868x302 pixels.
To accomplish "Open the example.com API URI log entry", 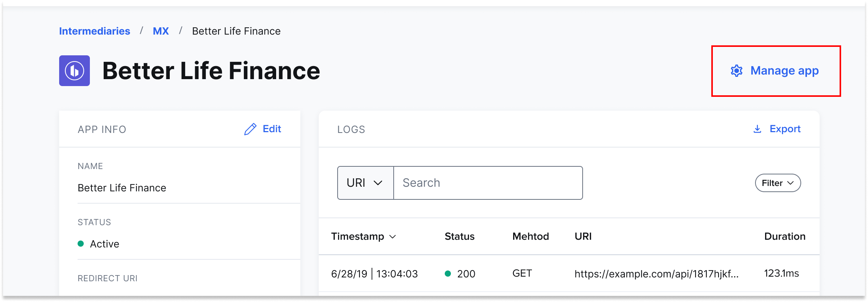I will pos(656,274).
